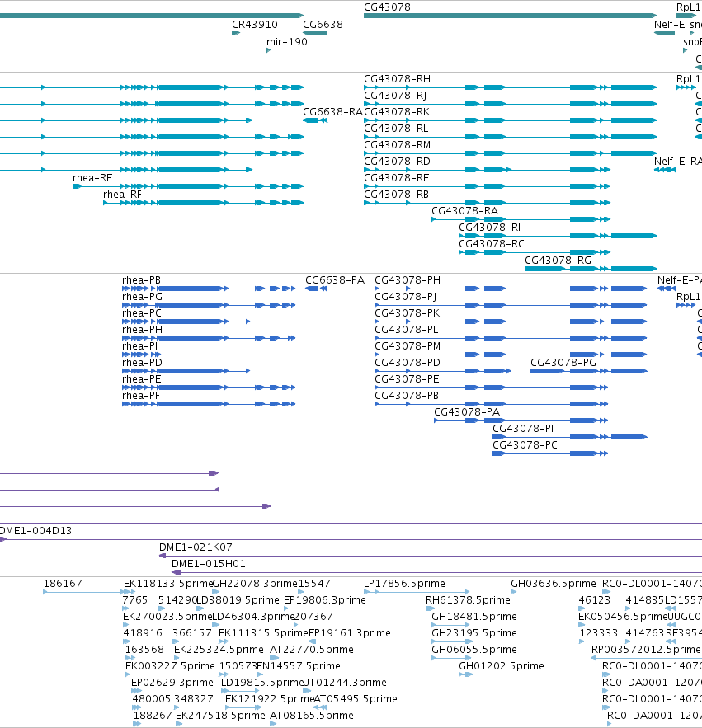Click protein CG43078-PM label
The height and width of the screenshot is (728, 702).
[408, 346]
